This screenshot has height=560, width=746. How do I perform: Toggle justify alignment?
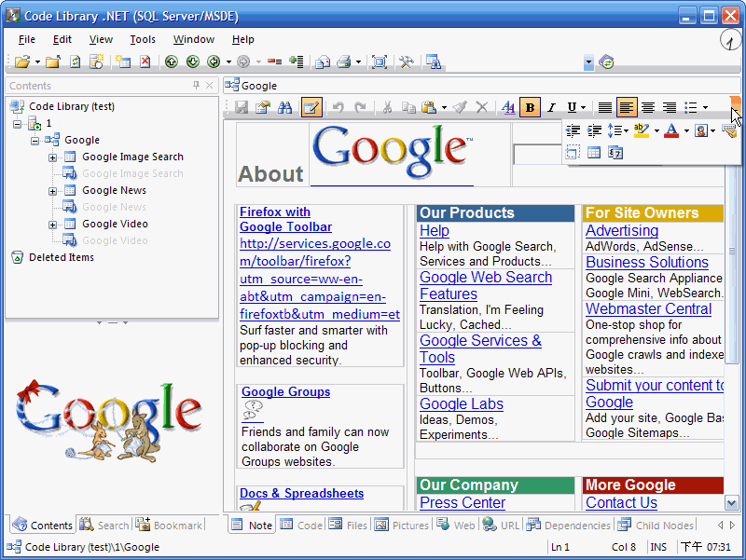(604, 107)
